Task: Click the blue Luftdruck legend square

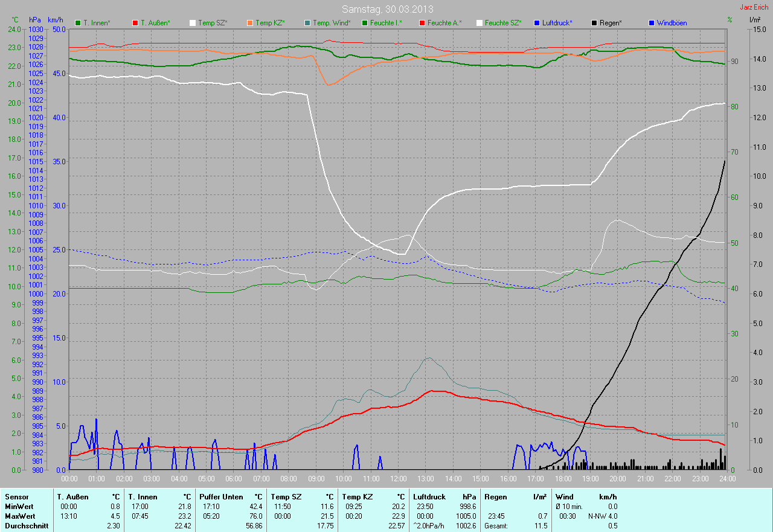Action: [x=537, y=23]
